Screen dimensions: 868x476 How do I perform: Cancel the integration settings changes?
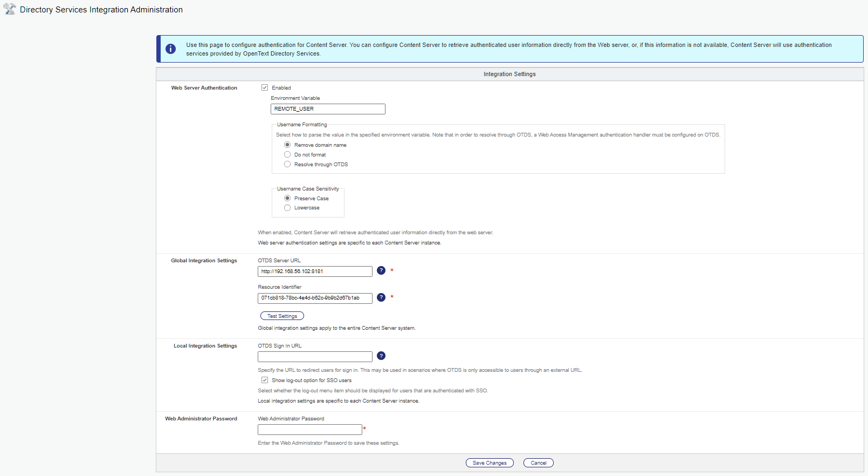(538, 463)
